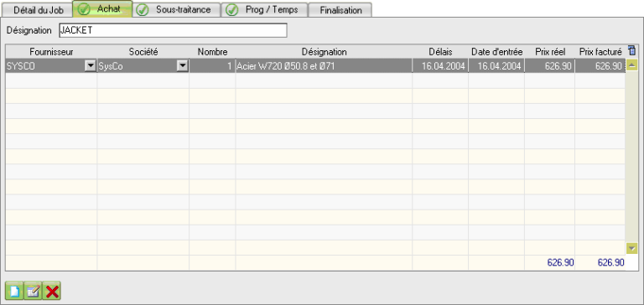Image resolution: width=644 pixels, height=305 pixels.
Task: Open the SYSCO Fournisseur dropdown arrow
Action: [91, 66]
